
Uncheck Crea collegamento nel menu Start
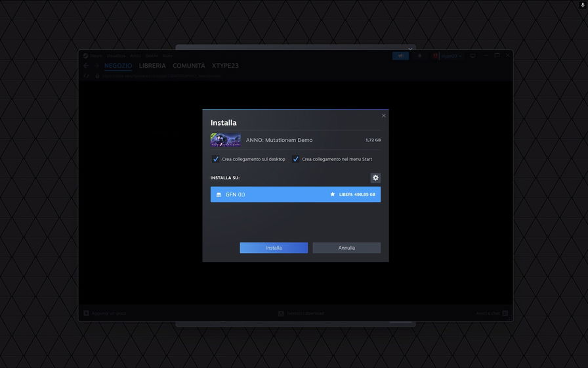(296, 159)
